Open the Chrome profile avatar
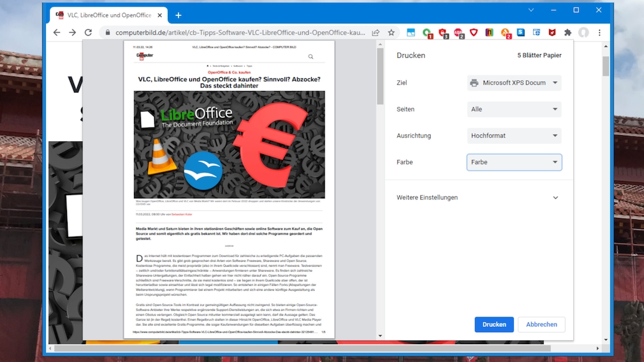 point(583,33)
